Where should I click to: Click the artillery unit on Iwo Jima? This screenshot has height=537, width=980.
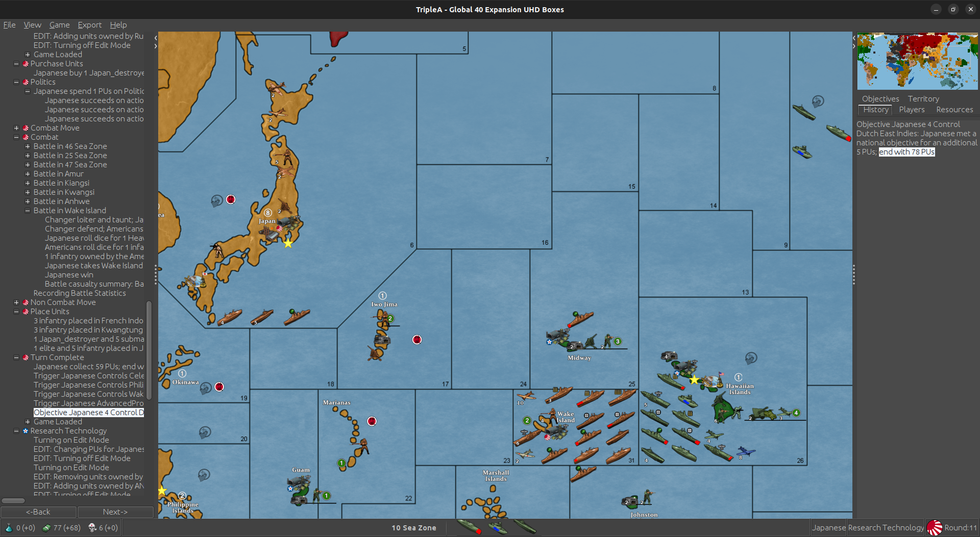(375, 353)
